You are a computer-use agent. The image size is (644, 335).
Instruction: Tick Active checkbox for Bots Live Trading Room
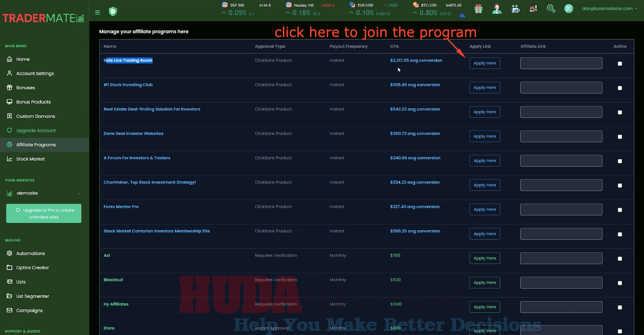[620, 64]
